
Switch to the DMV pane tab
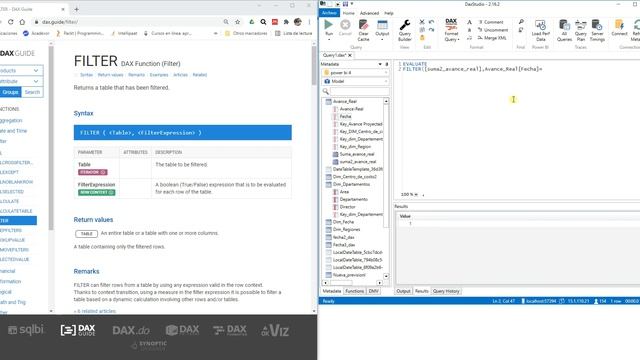[373, 291]
